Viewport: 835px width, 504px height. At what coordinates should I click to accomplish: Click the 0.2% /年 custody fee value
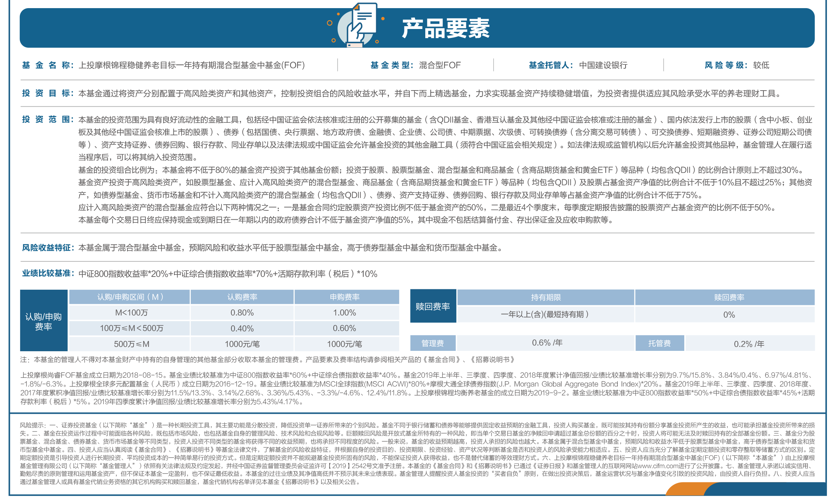[x=749, y=344]
